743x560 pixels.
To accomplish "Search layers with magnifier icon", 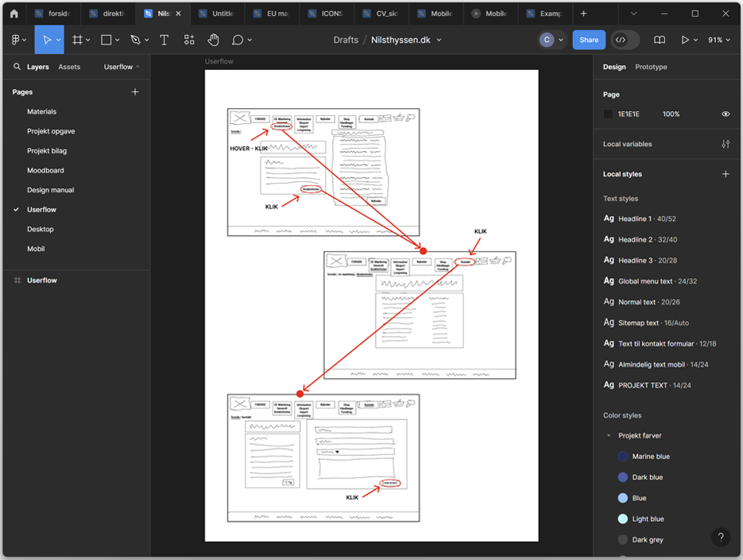I will (17, 67).
